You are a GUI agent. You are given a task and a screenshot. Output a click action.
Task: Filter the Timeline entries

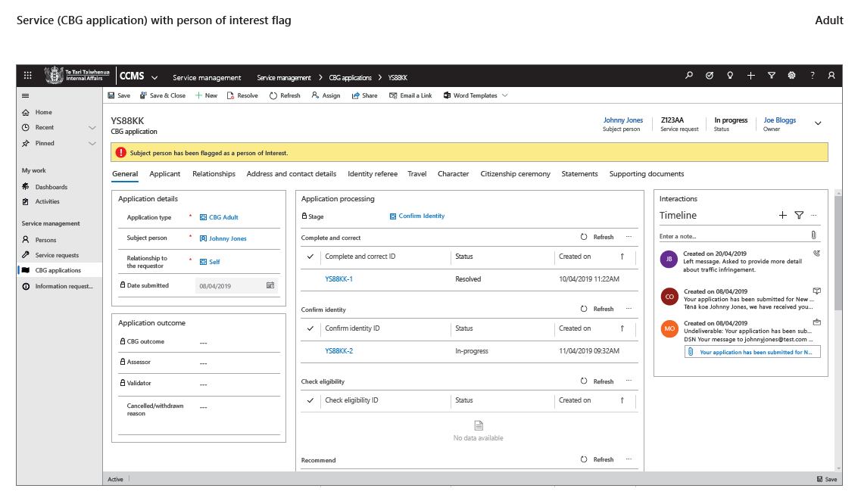click(x=799, y=216)
